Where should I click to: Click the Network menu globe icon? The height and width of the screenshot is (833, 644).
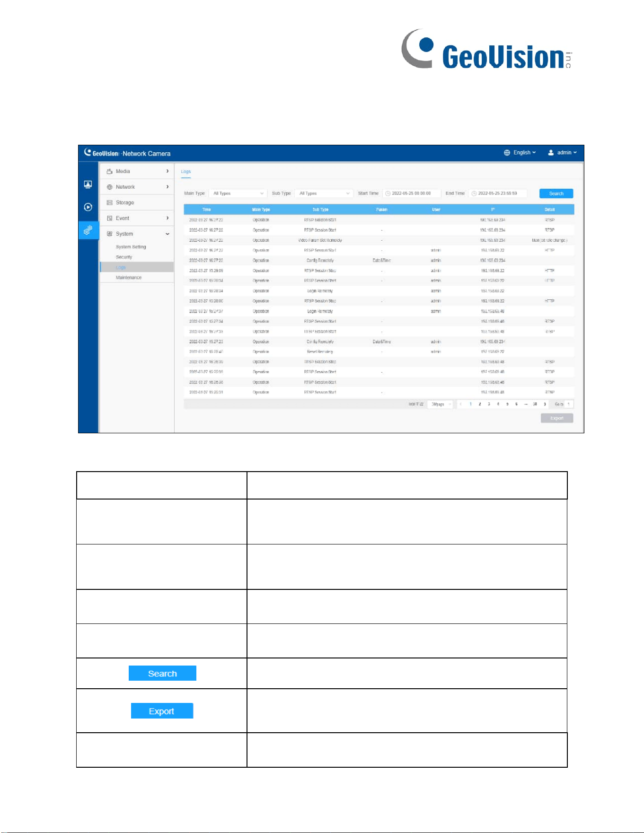pos(110,187)
